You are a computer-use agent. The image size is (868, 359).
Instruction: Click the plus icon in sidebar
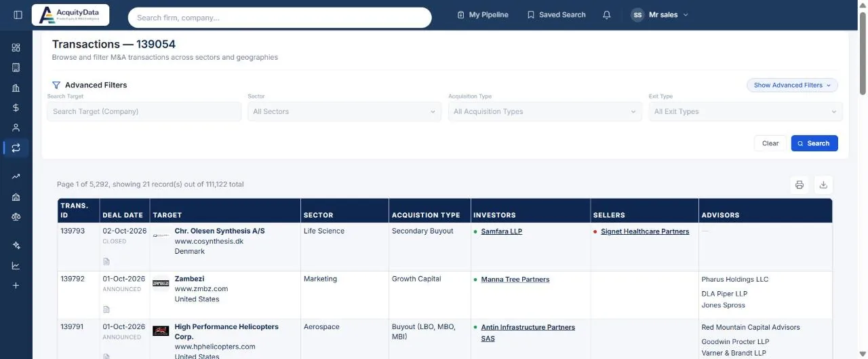tap(16, 286)
